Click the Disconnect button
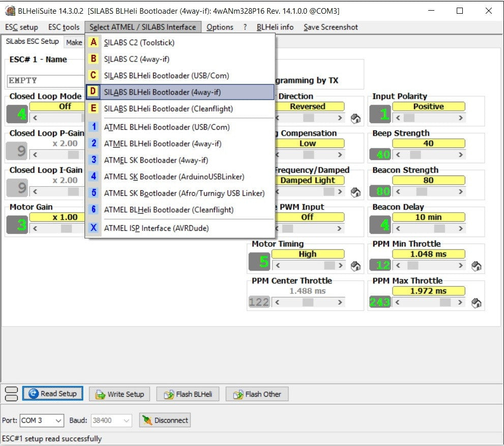The height and width of the screenshot is (446, 504). click(165, 421)
